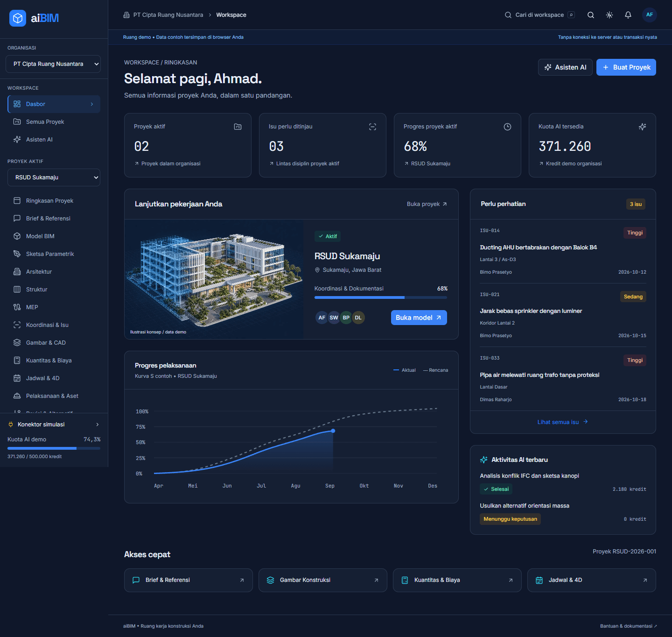
Task: Click the Koordinasi & Isu icon in sidebar
Action: tap(17, 325)
